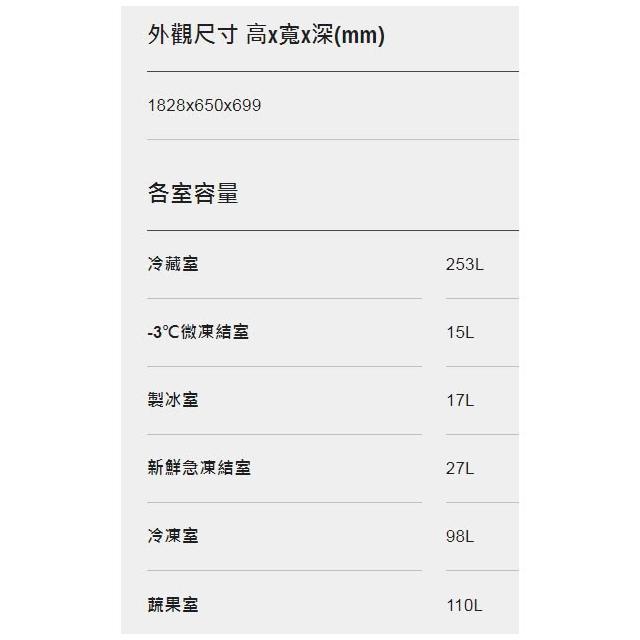This screenshot has width=640, height=640.
Task: Click the divider line under 各室容量 heading
Action: pos(332,230)
